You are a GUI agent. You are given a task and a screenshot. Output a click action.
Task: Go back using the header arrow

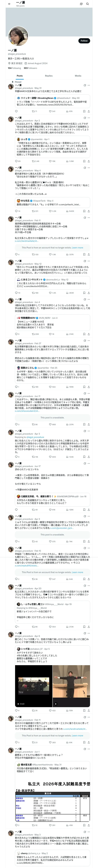[x=9, y=4]
